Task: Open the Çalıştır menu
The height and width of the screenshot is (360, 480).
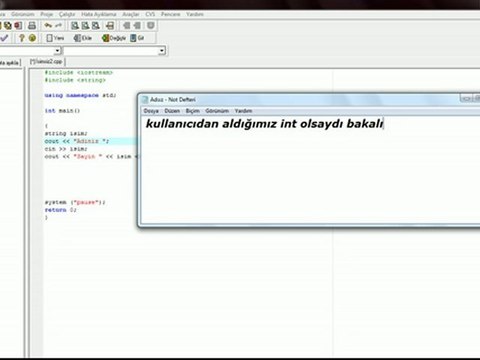Action: coord(67,14)
